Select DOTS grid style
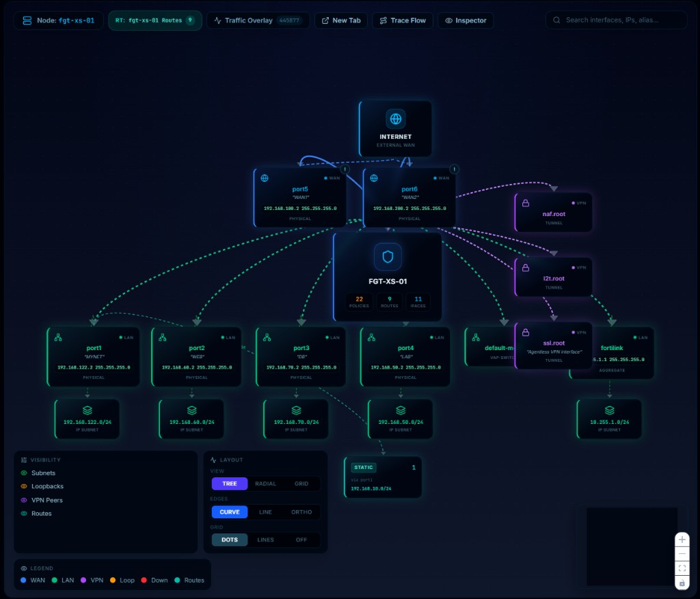 pos(230,540)
